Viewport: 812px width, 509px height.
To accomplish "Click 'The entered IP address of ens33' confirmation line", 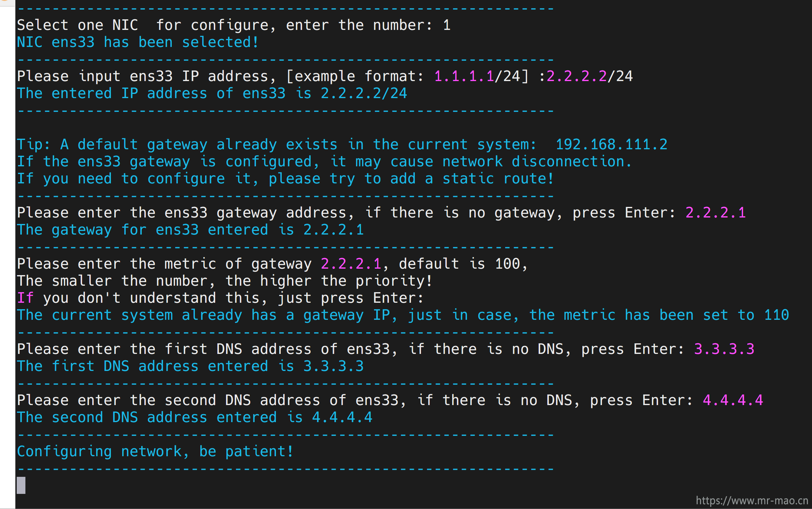I will [x=212, y=94].
